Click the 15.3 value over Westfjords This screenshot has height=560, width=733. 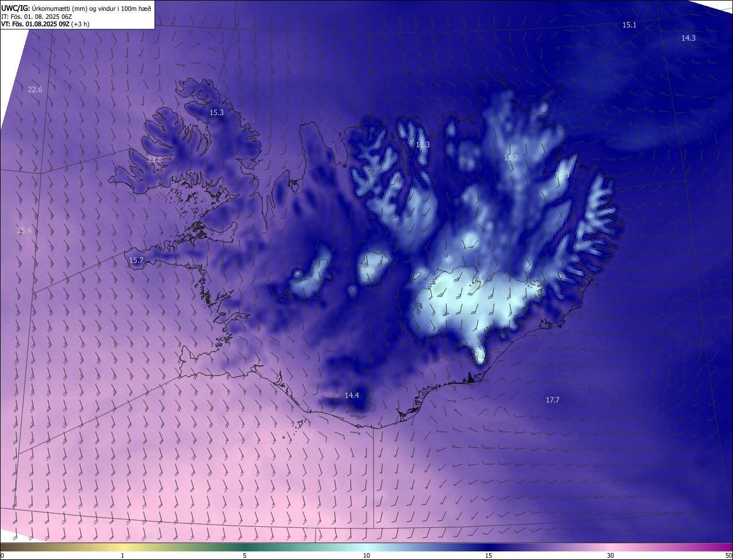(216, 113)
